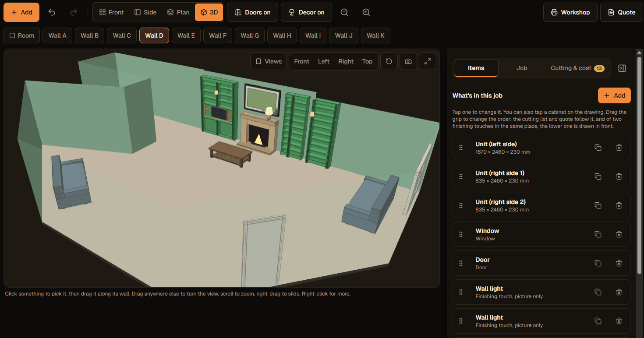Open the second Wall light item
Viewport: 644px width, 338px height.
[542, 321]
